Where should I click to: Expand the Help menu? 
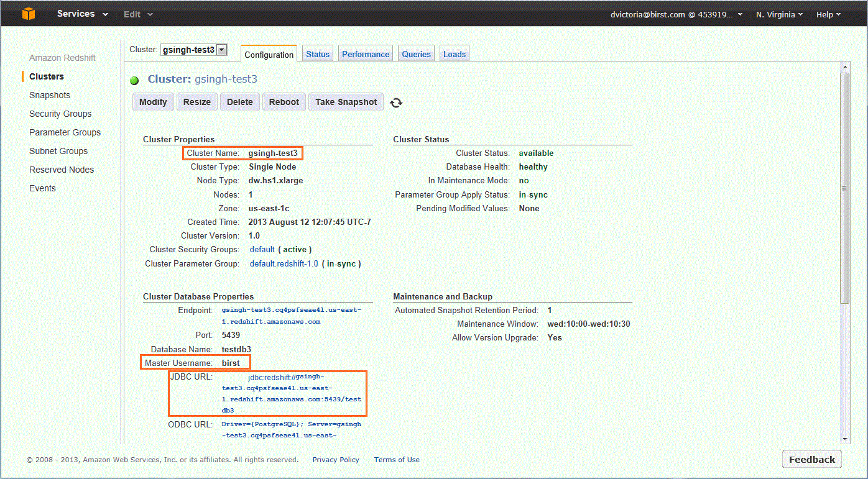click(x=828, y=14)
